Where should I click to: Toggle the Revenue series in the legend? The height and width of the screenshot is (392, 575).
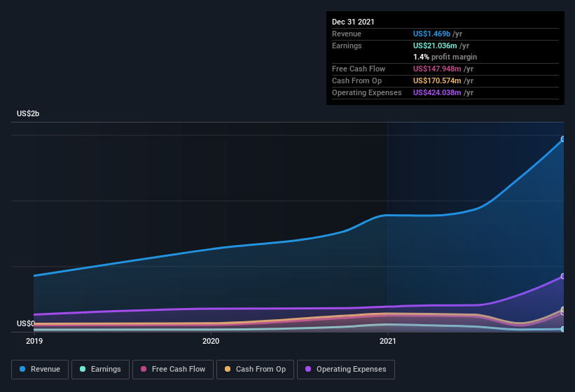tap(40, 370)
